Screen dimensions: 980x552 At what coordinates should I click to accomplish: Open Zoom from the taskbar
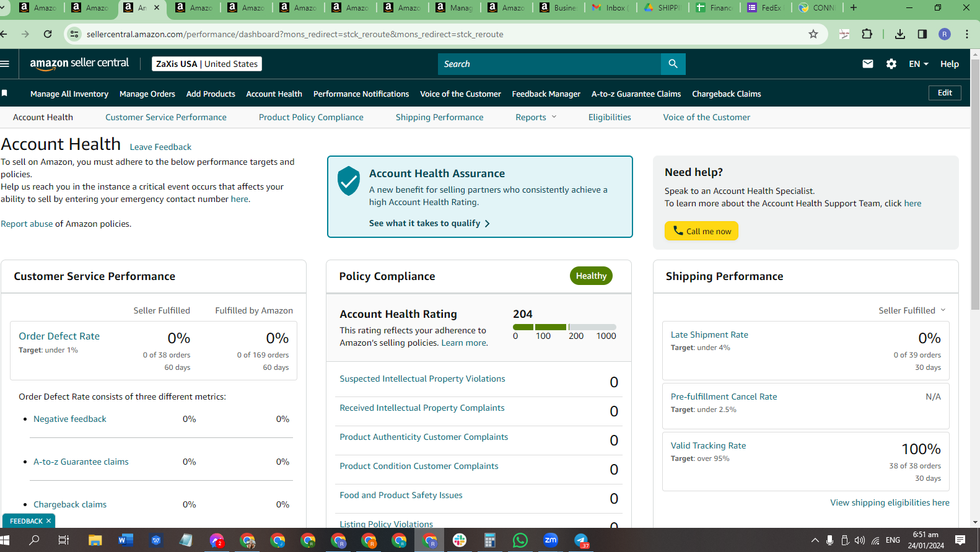(551, 540)
